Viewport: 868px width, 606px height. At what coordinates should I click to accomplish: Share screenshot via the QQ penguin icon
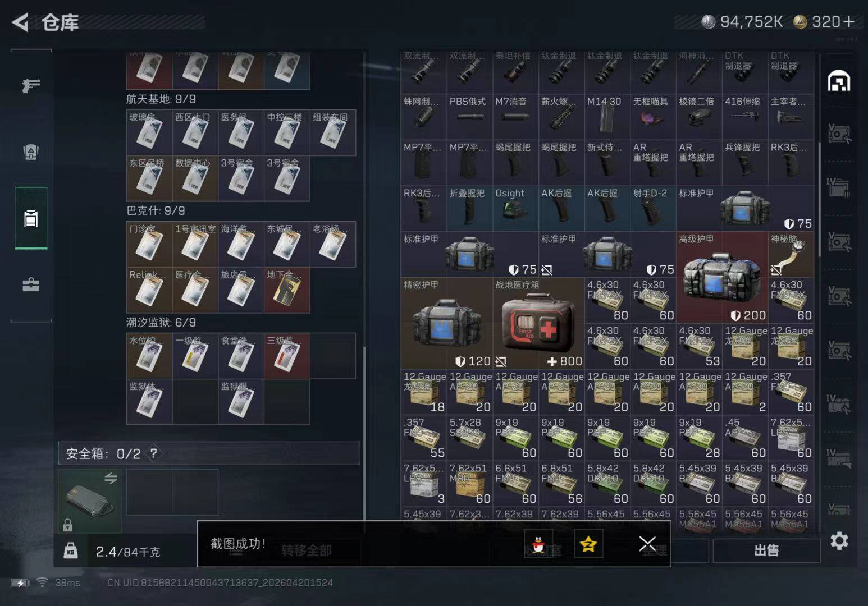pyautogui.click(x=538, y=543)
